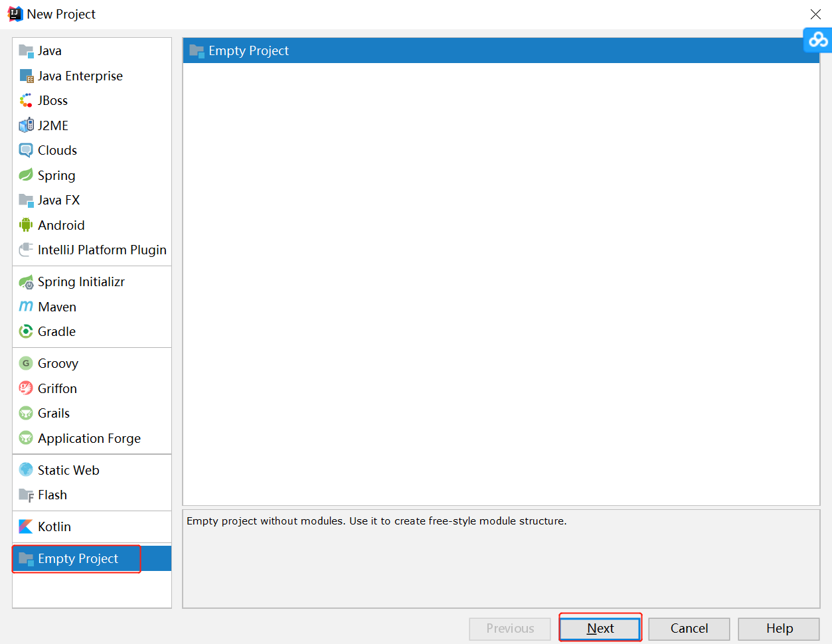Screen dimensions: 832x644
Task: Click the Spring green leaf icon
Action: (26, 175)
